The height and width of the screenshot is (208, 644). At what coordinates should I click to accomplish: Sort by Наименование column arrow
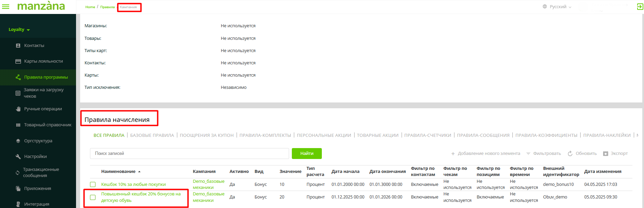point(139,172)
